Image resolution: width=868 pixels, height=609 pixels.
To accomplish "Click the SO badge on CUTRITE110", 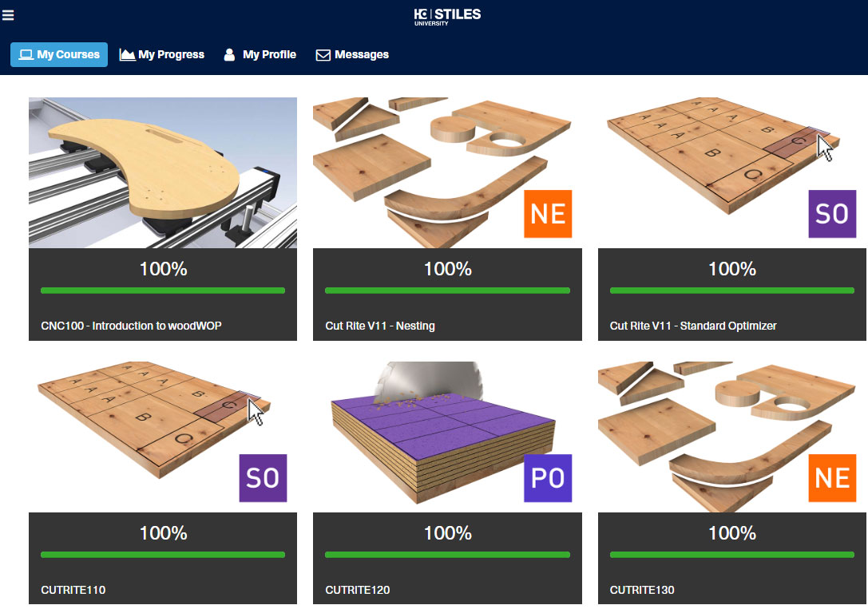I will [x=263, y=478].
